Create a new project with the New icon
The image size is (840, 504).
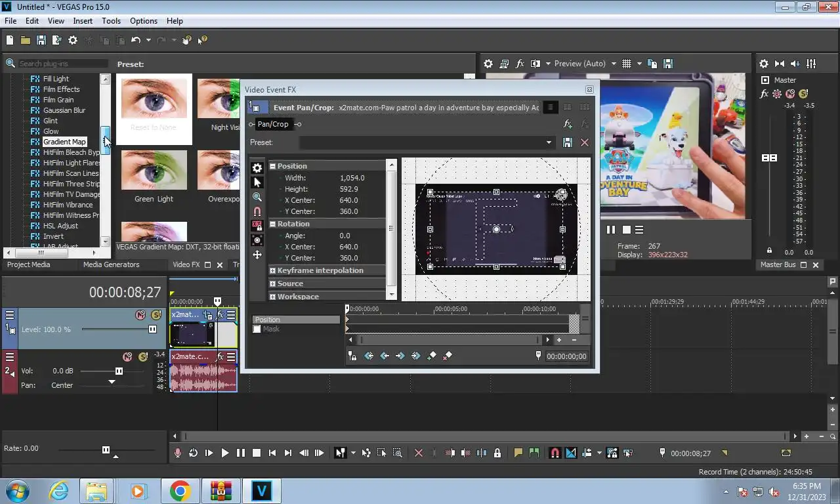pos(10,41)
